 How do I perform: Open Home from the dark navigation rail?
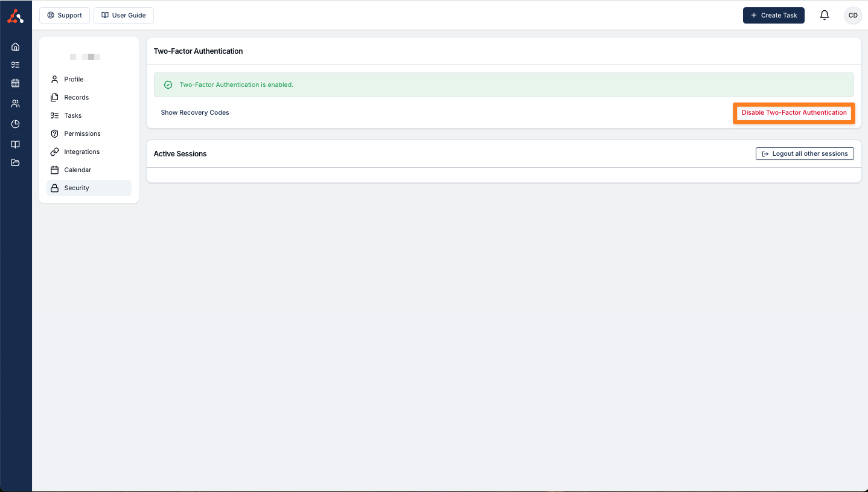[x=16, y=46]
